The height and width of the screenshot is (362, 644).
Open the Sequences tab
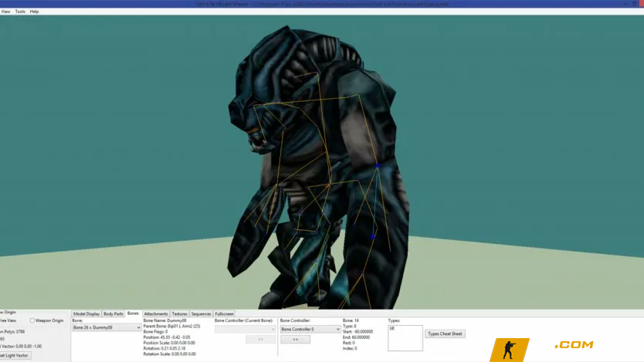pyautogui.click(x=201, y=314)
